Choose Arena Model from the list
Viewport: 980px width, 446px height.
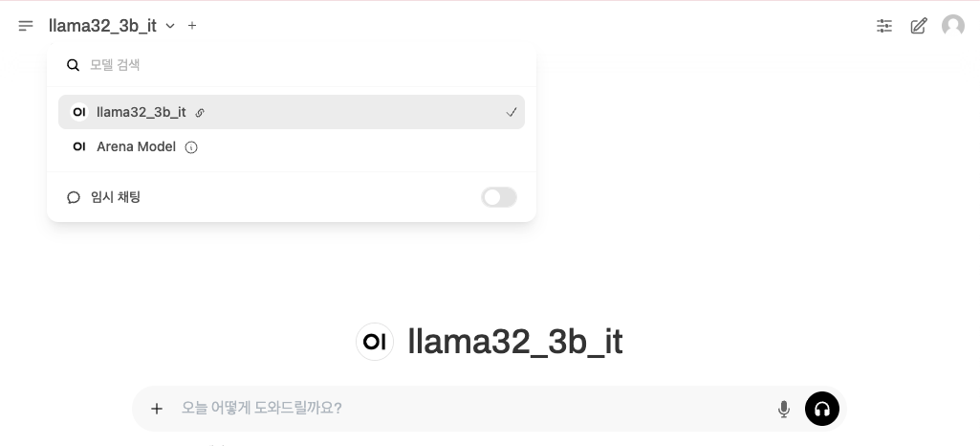(x=292, y=147)
